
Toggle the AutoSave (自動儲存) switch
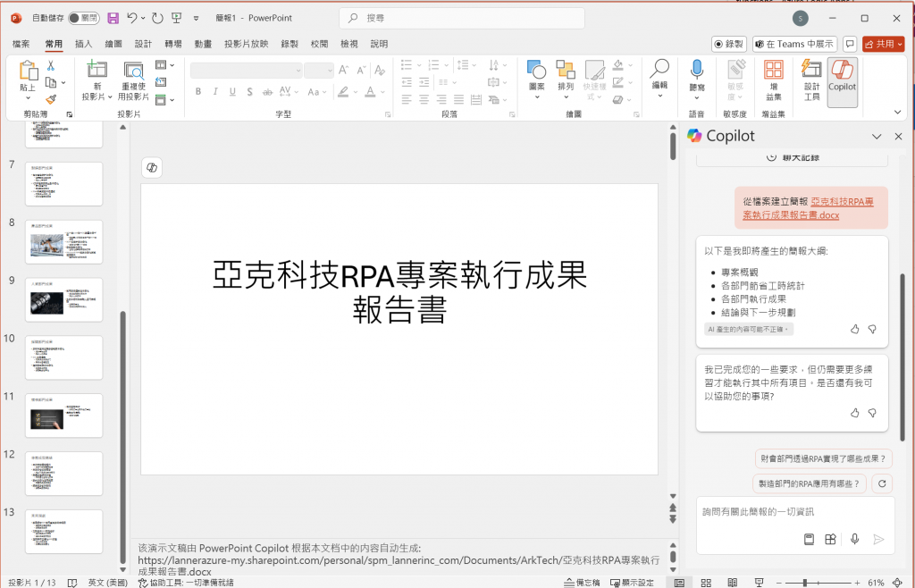click(83, 18)
